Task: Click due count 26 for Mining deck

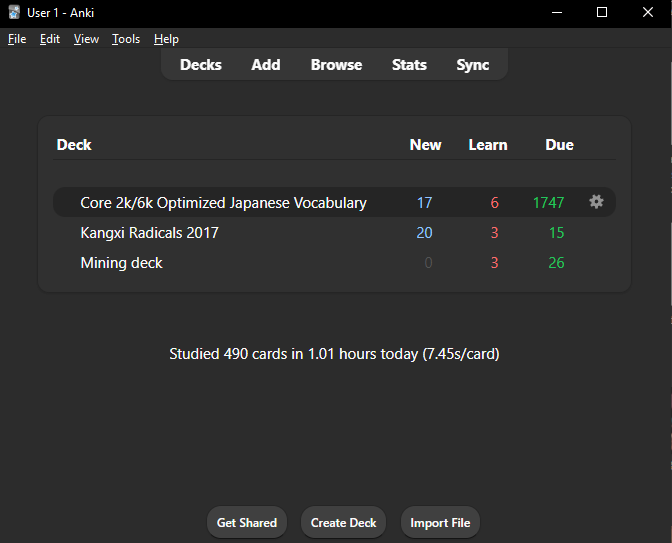Action: pos(556,263)
